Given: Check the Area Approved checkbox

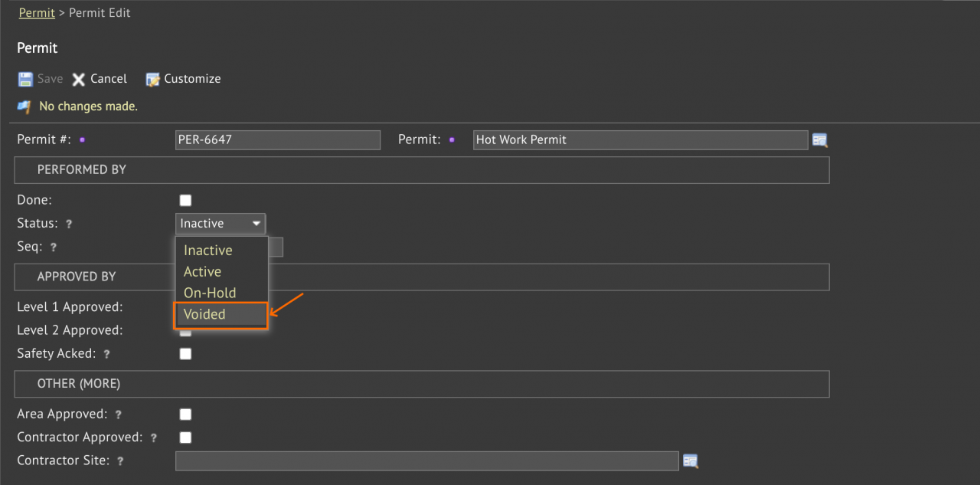Looking at the screenshot, I should pos(185,415).
